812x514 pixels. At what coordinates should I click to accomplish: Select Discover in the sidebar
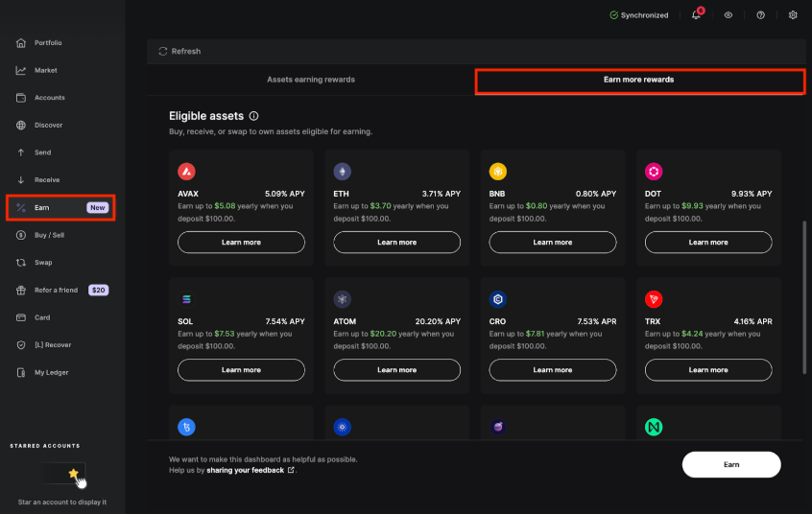[48, 125]
